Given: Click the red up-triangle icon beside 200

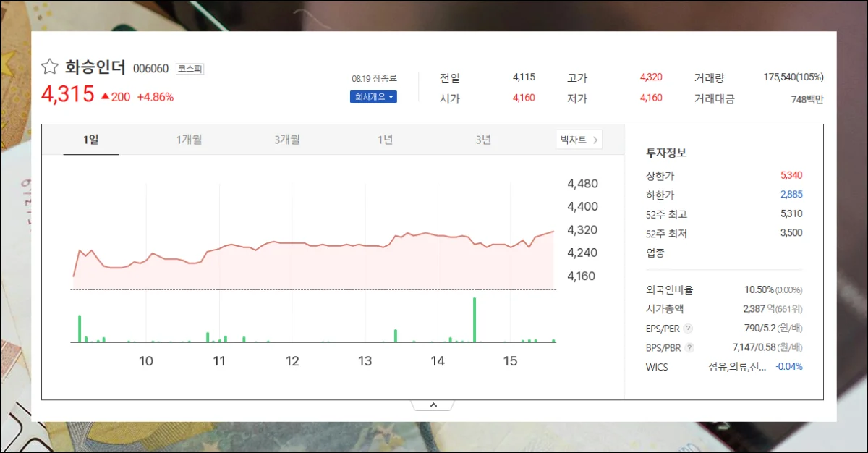Looking at the screenshot, I should click(x=105, y=96).
